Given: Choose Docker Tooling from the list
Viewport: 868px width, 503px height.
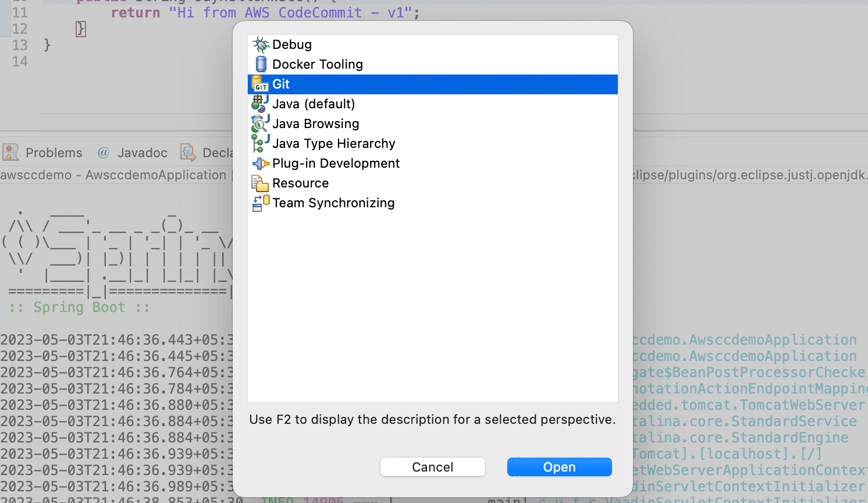Looking at the screenshot, I should [433, 65].
